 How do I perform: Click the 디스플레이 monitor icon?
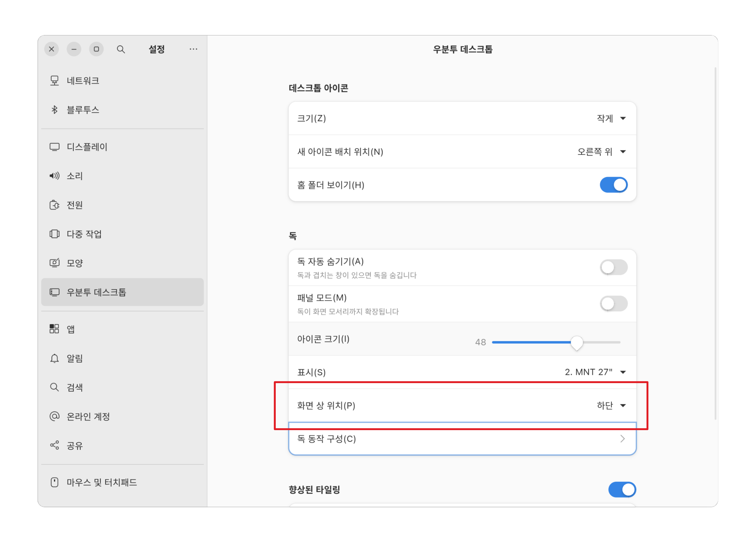point(54,147)
